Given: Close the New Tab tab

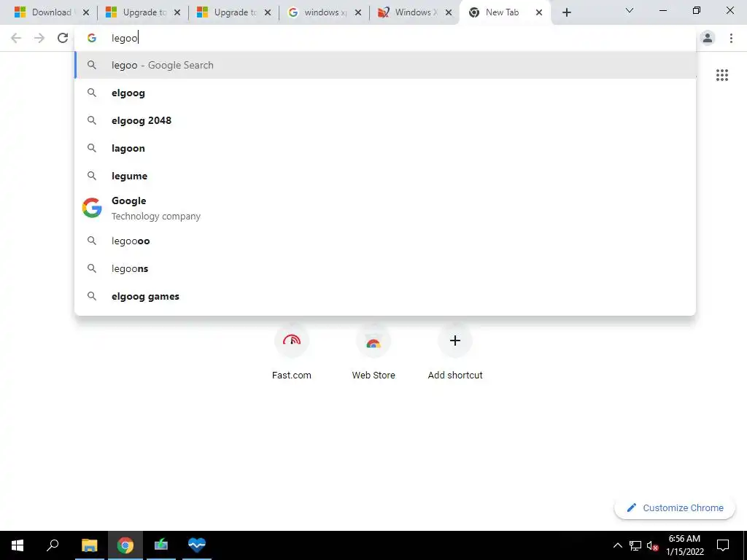Looking at the screenshot, I should pos(539,12).
